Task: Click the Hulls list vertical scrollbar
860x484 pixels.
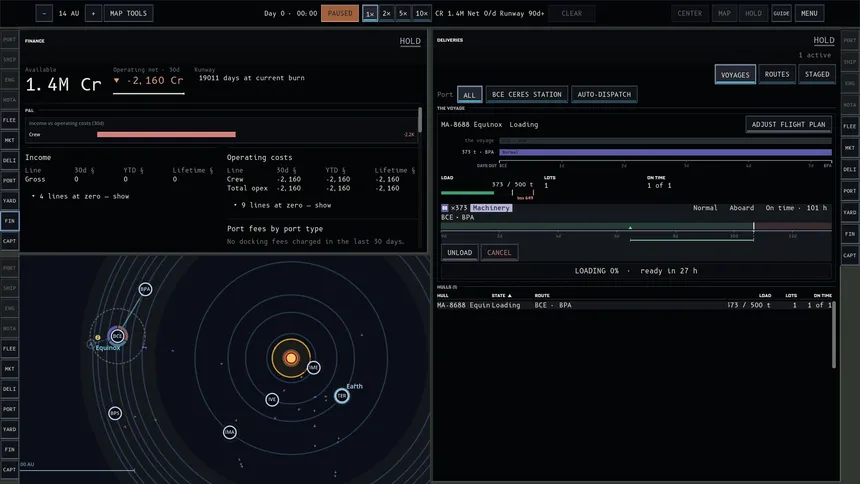Action: (834, 335)
